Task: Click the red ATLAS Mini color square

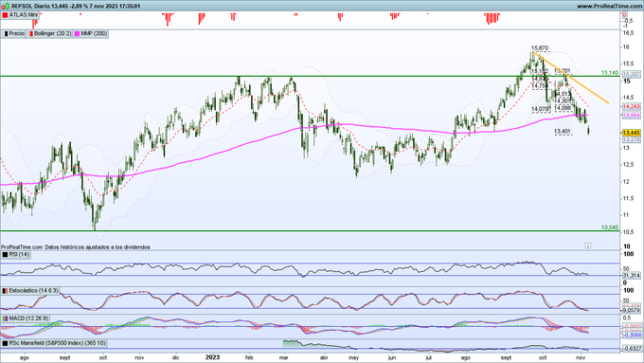Action: pos(5,15)
